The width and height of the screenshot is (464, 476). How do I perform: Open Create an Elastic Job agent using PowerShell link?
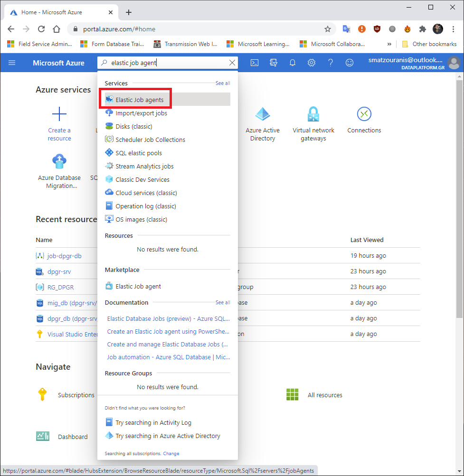click(x=168, y=332)
